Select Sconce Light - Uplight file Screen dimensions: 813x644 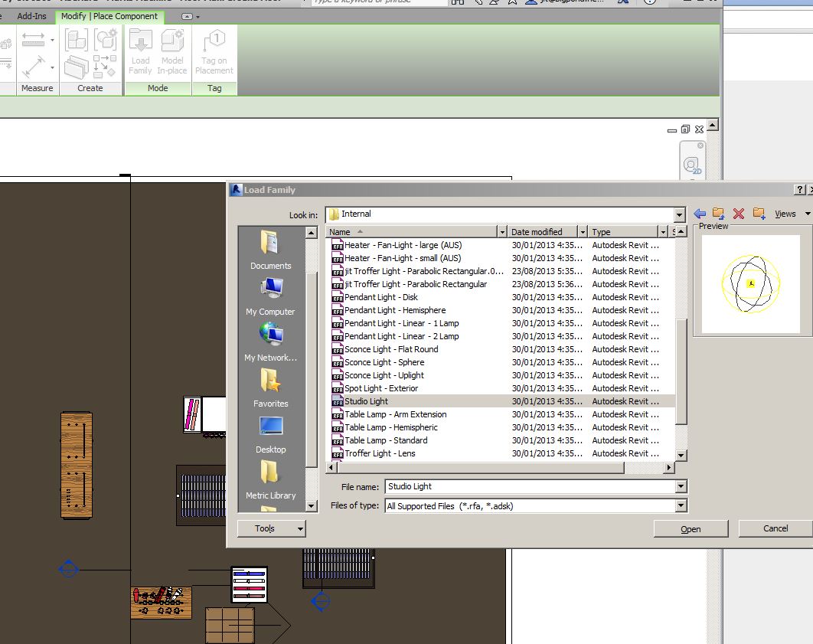[384, 374]
